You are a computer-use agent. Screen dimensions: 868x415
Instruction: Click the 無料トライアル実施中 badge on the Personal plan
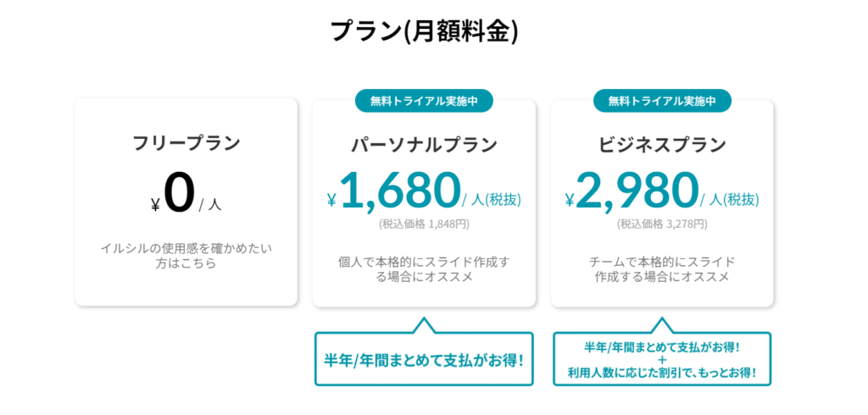click(x=424, y=102)
